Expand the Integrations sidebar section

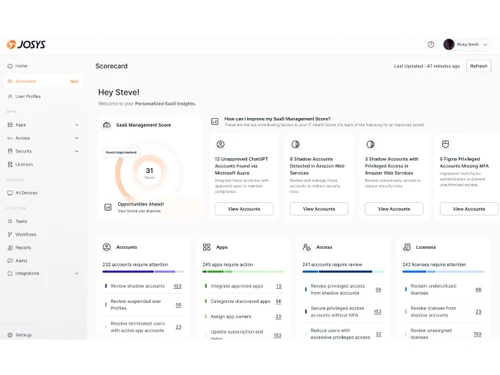[x=77, y=273]
